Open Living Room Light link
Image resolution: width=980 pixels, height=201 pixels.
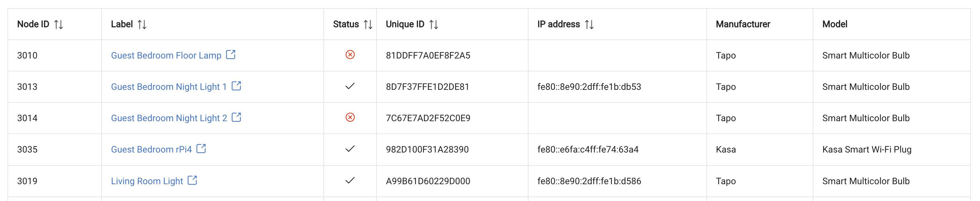coord(147,181)
